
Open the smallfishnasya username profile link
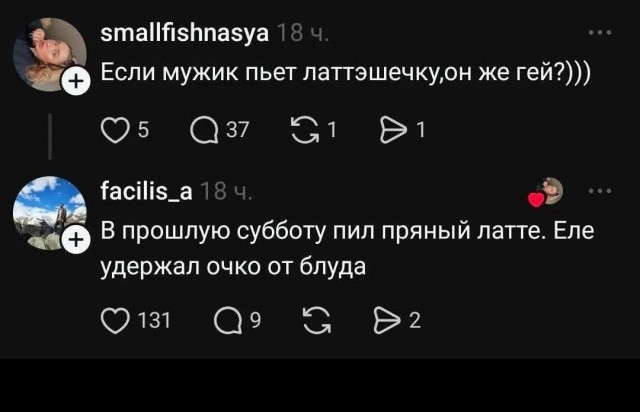186,35
